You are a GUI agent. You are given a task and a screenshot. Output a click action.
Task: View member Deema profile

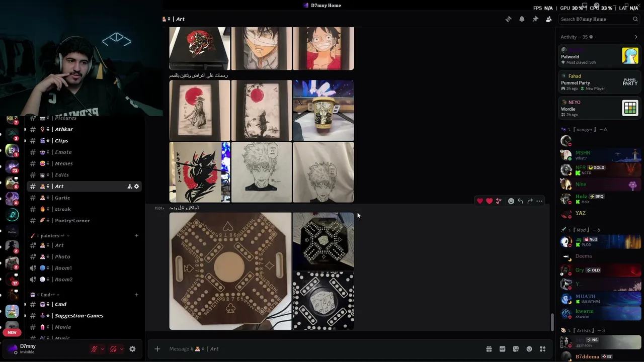pos(600,256)
